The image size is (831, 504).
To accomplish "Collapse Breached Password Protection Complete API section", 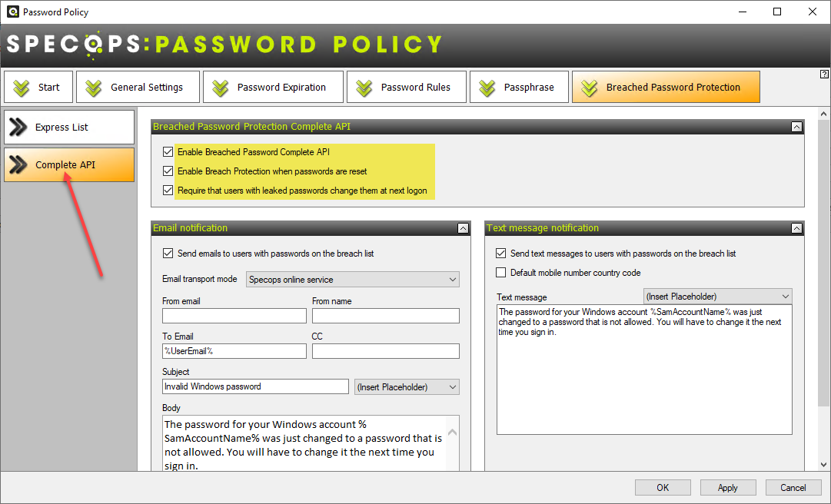I will (x=796, y=127).
